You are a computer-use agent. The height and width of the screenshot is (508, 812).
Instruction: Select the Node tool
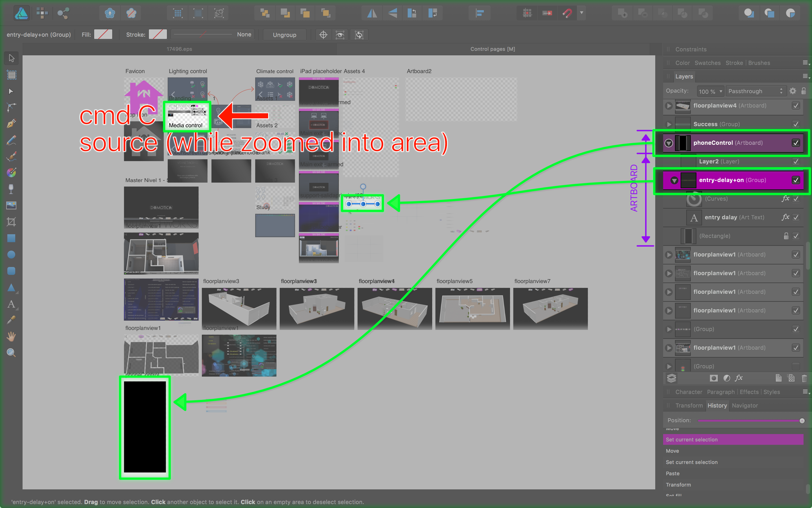11,91
